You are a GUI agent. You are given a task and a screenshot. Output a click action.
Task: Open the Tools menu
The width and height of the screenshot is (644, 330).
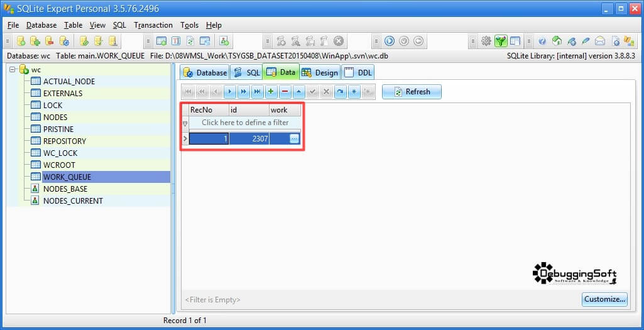[189, 25]
